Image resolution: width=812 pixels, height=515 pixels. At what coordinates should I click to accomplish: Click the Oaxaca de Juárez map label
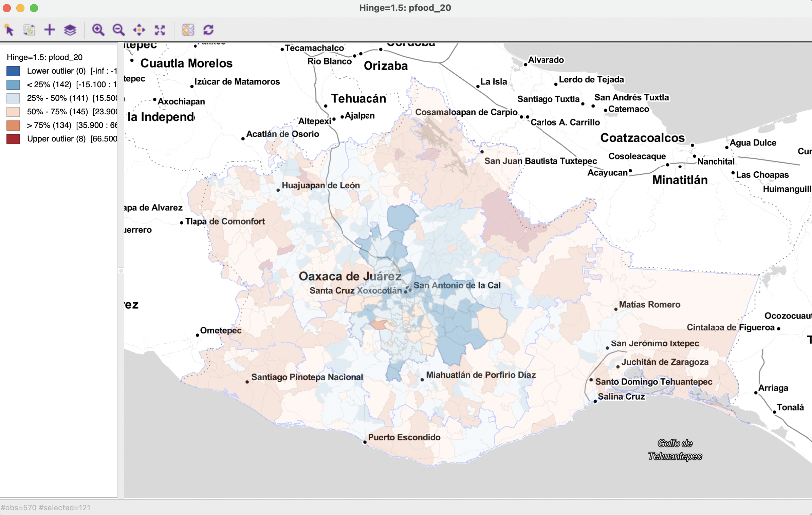tap(350, 276)
